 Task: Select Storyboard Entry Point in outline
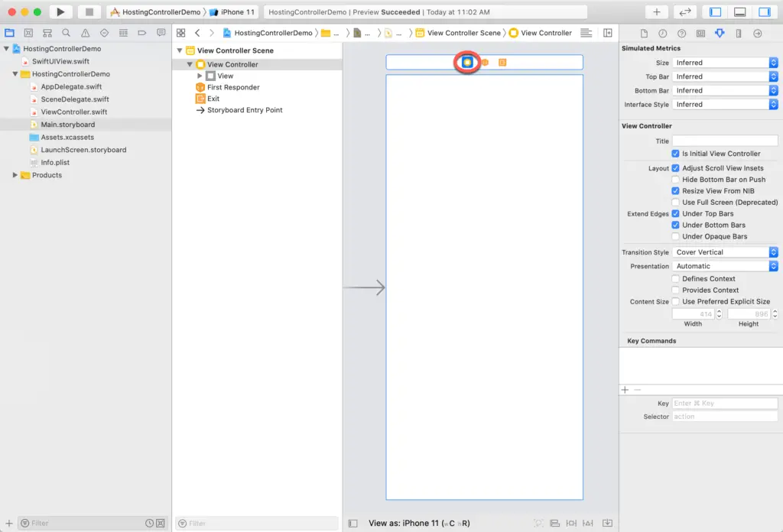pos(245,110)
